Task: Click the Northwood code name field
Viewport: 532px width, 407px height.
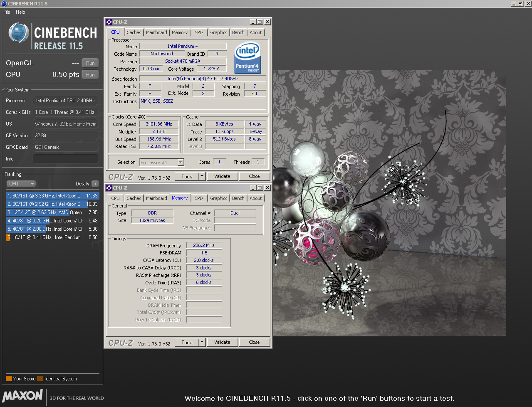Action: (162, 54)
